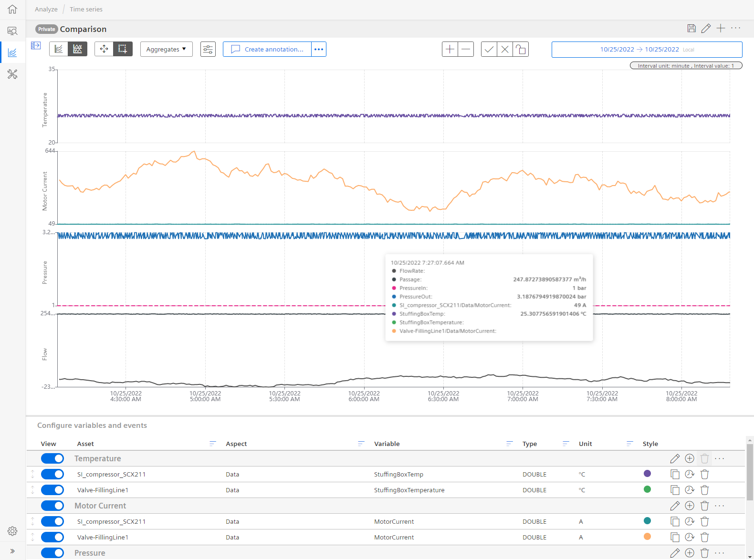
Task: Copy the StuffingBoxTemp variable row
Action: tap(675, 474)
